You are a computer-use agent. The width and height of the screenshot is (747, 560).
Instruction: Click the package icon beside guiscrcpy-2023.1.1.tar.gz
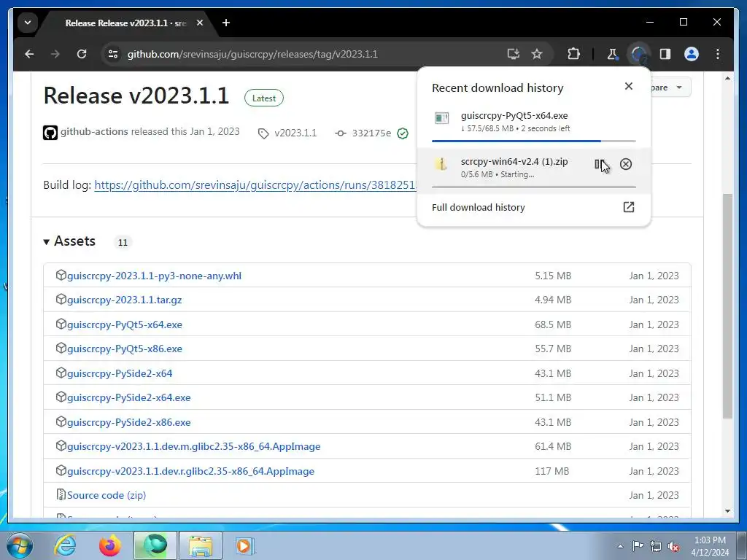61,299
